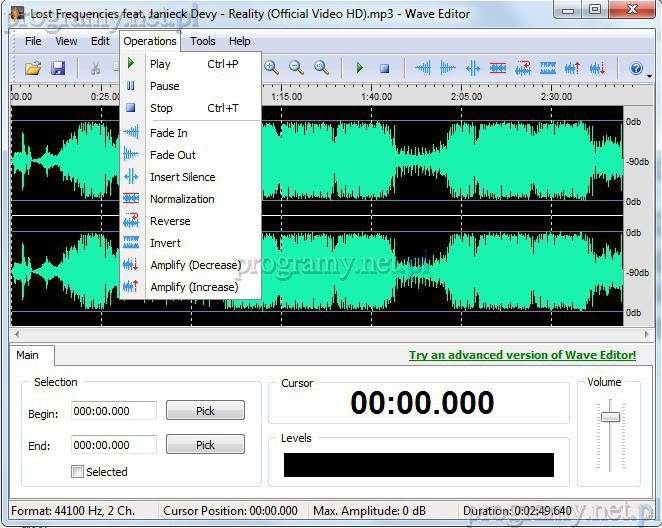Image resolution: width=662 pixels, height=528 pixels.
Task: Click the End time input field
Action: [x=114, y=445]
